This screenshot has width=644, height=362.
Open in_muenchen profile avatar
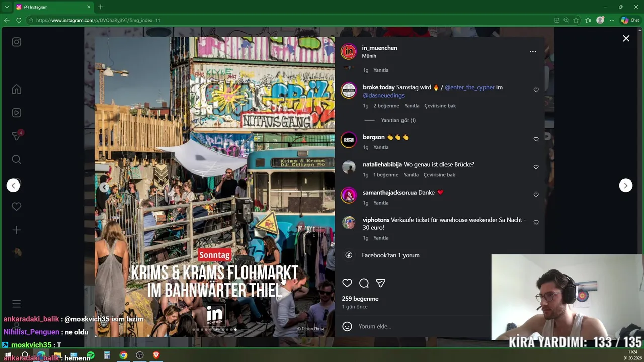(349, 51)
